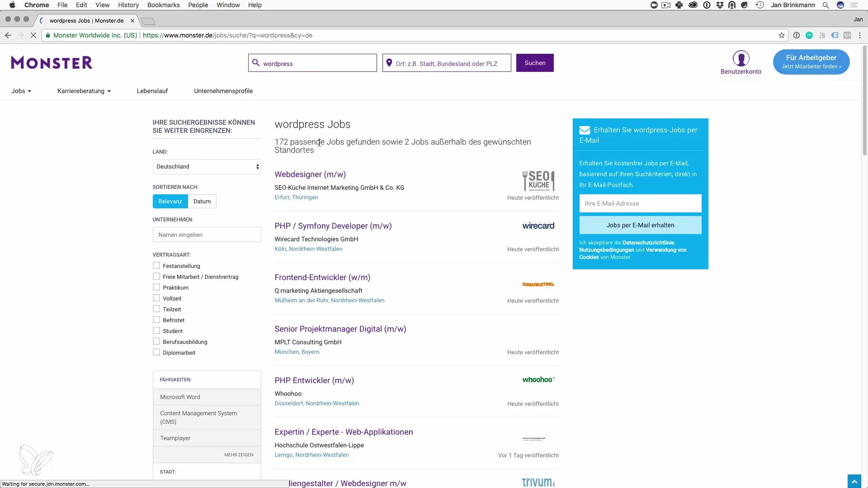Click the scroll-to-top arrow button

point(854,481)
